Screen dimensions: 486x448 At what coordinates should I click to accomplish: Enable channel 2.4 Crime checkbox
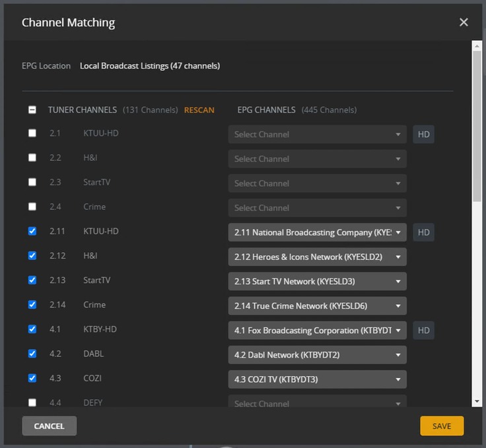point(32,207)
